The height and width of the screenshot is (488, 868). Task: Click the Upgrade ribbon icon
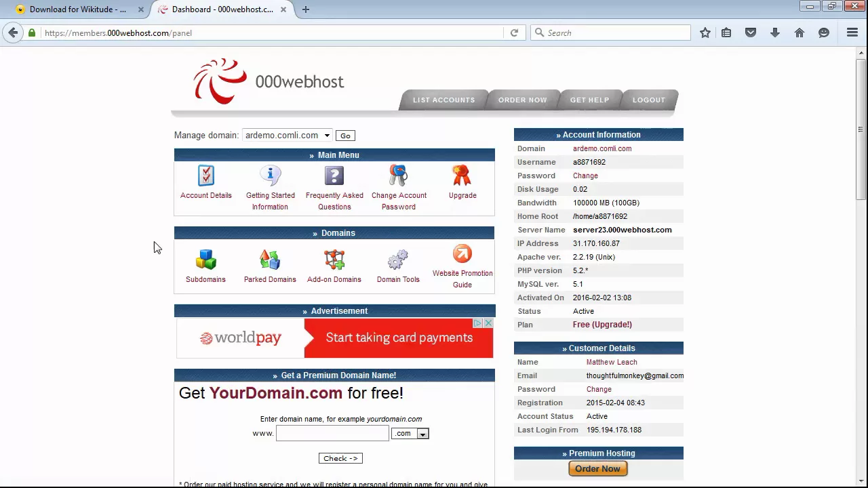(462, 176)
